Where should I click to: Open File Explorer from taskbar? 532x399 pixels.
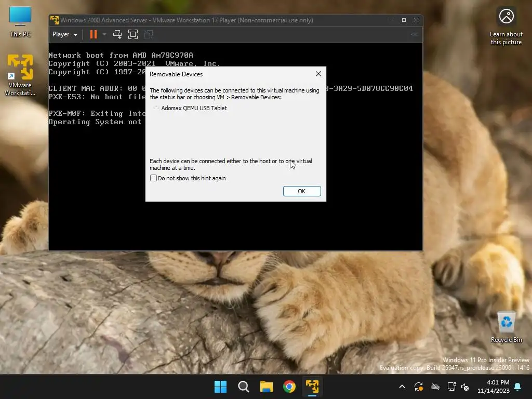click(x=267, y=387)
